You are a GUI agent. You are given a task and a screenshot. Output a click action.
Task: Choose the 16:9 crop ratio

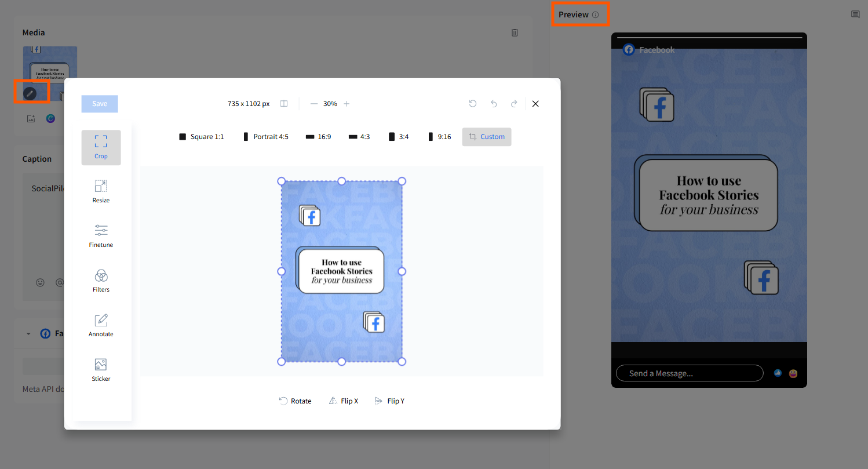[319, 137]
